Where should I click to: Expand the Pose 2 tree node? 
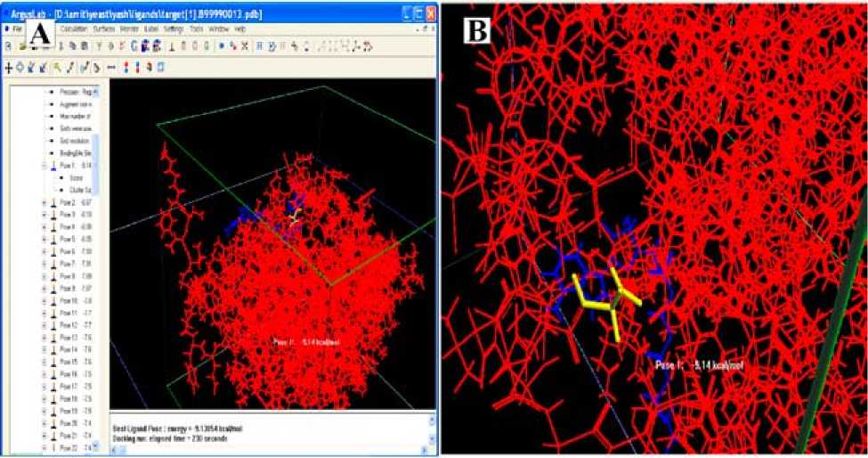45,202
